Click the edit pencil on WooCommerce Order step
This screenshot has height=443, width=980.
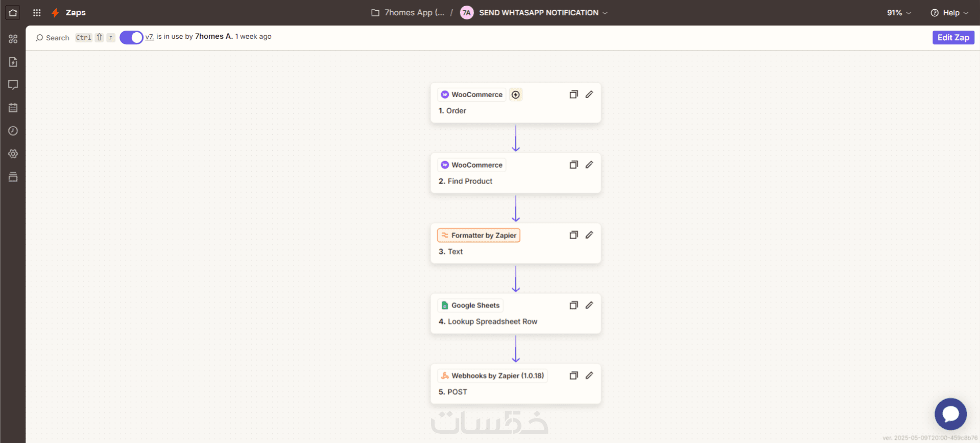coord(589,95)
